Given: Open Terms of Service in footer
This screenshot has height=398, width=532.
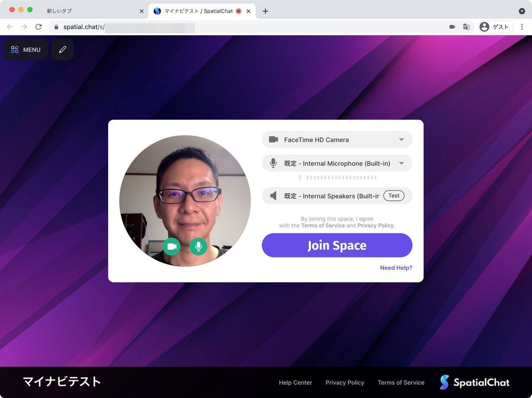Looking at the screenshot, I should point(401,382).
